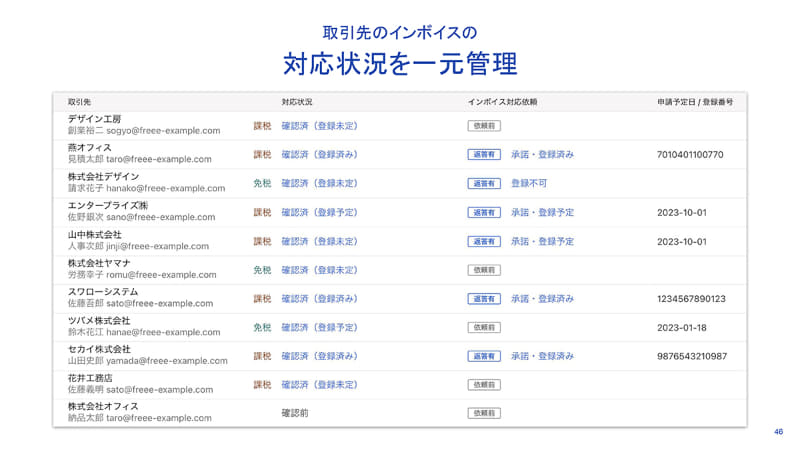Open registration number 1234567890123
This screenshot has height=450, width=800.
click(x=691, y=299)
